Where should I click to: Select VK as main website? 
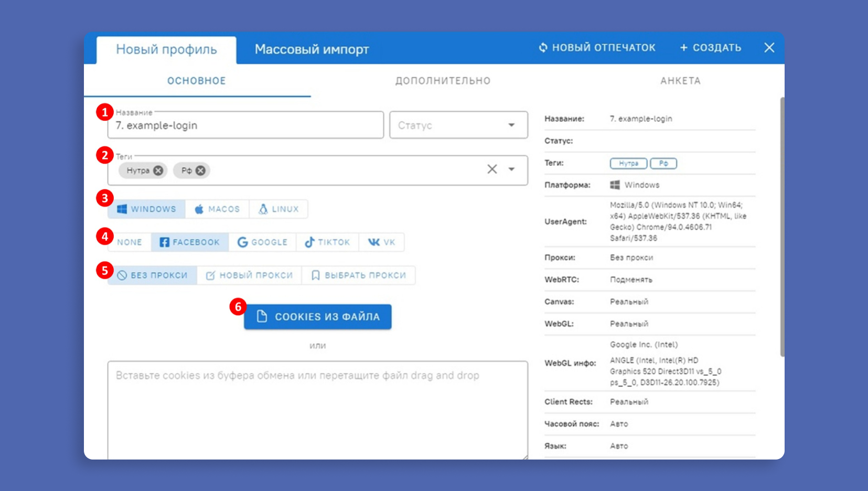click(381, 242)
